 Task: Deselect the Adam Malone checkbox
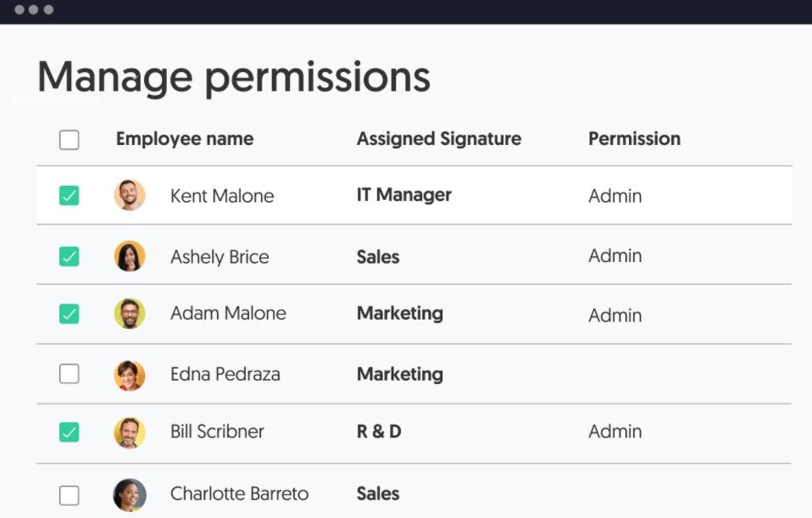coord(69,314)
